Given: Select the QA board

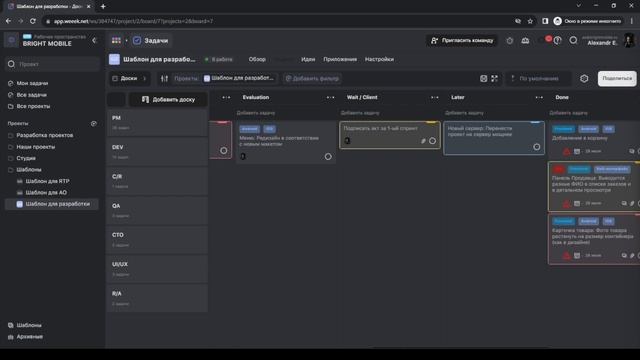Looking at the screenshot, I should point(157,210).
